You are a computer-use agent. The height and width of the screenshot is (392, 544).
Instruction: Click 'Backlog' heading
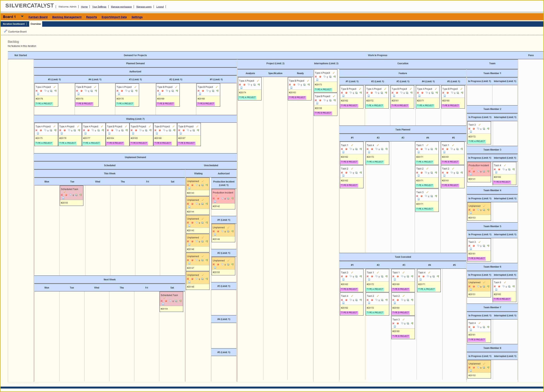(x=13, y=42)
